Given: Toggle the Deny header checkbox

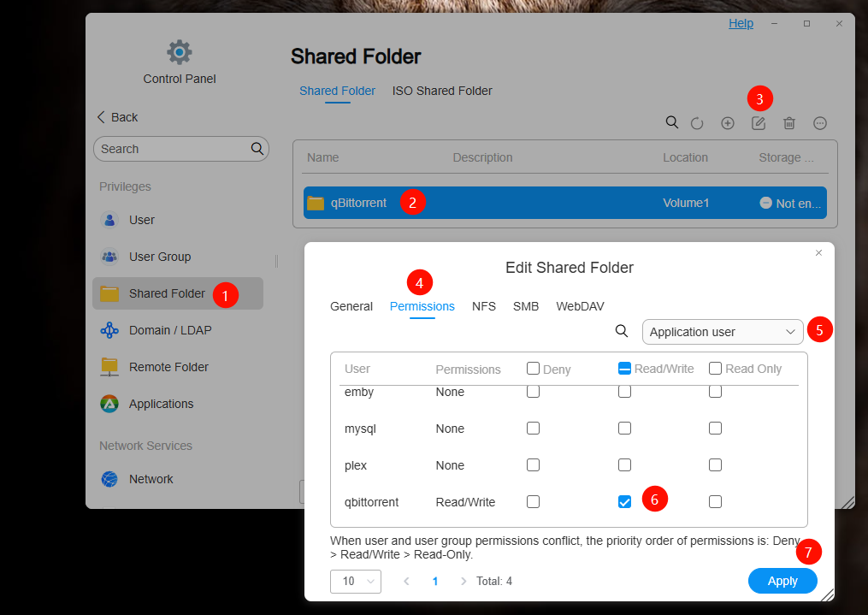Looking at the screenshot, I should [x=533, y=368].
